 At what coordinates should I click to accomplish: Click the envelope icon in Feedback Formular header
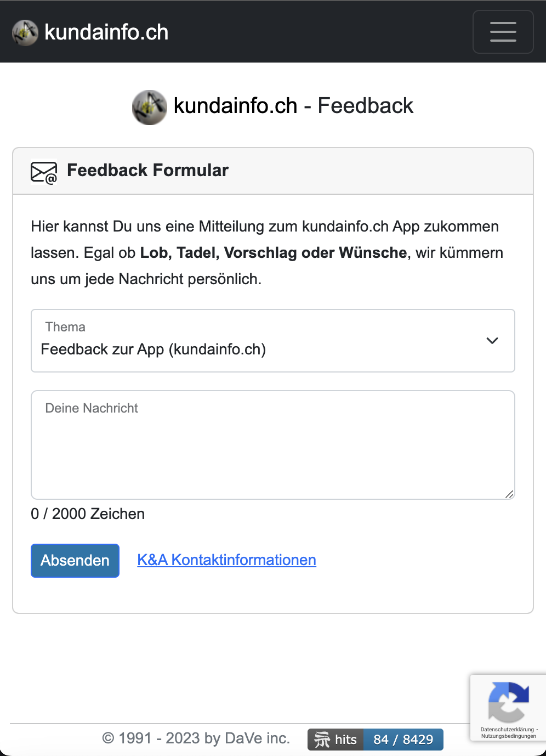pyautogui.click(x=44, y=172)
